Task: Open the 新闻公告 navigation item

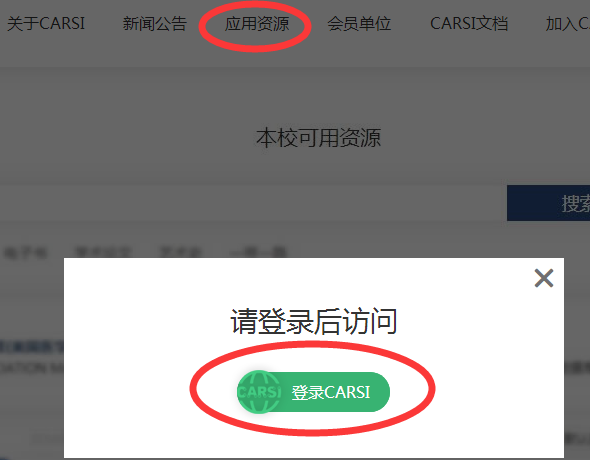Action: [x=155, y=23]
